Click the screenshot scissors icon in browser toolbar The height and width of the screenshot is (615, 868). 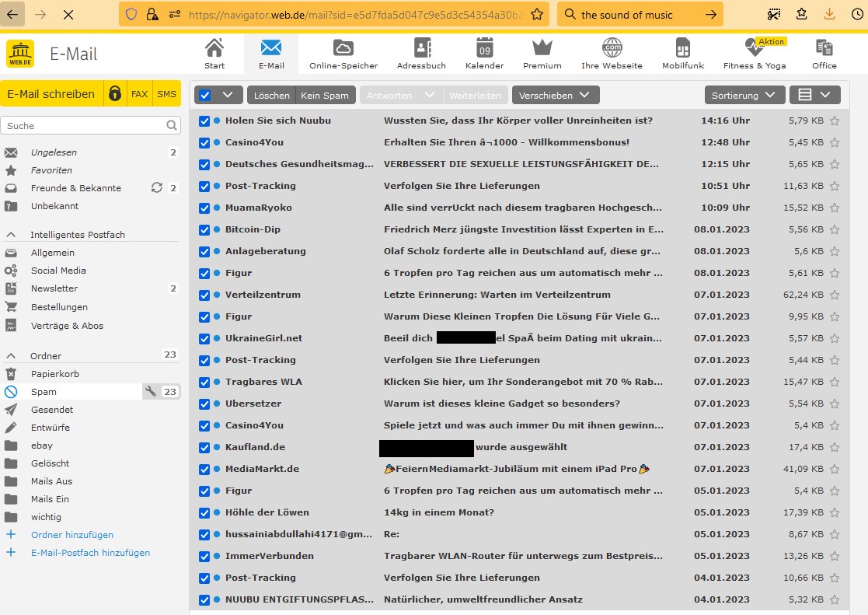774,15
